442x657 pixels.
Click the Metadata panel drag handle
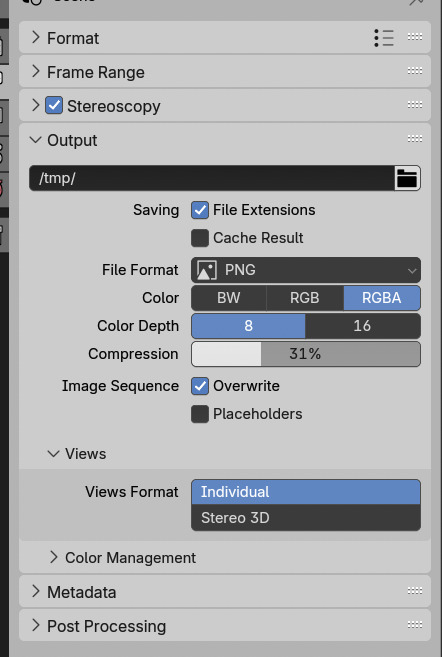(414, 591)
